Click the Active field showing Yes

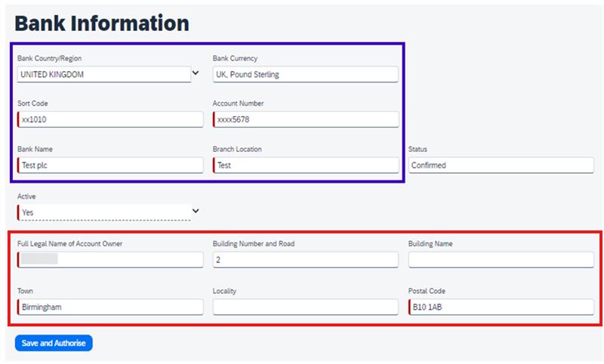[103, 212]
